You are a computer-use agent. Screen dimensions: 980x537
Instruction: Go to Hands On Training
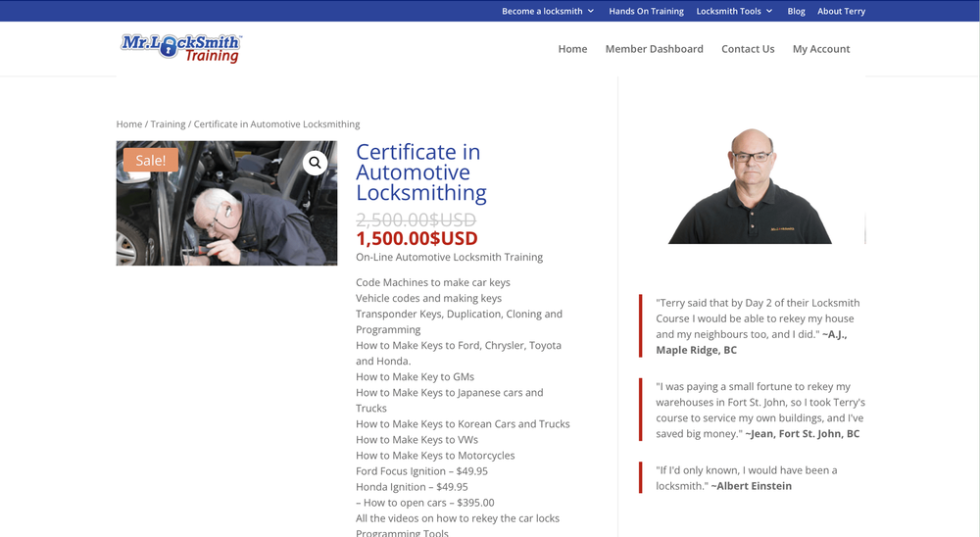point(646,11)
